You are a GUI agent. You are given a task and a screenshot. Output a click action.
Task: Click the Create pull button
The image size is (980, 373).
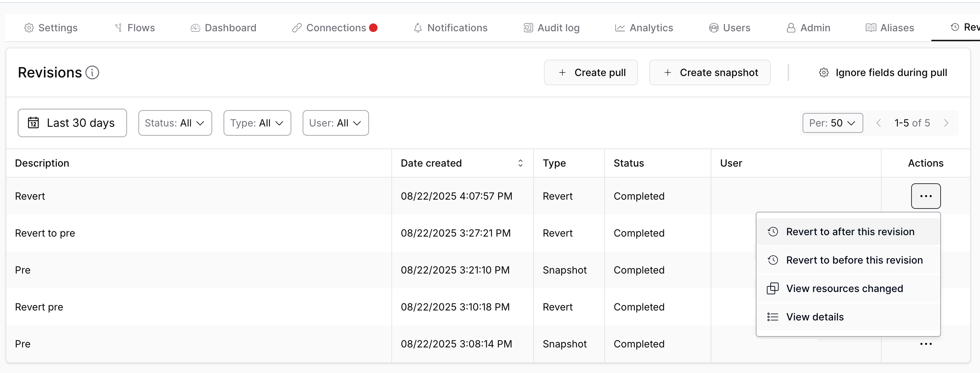click(x=591, y=72)
